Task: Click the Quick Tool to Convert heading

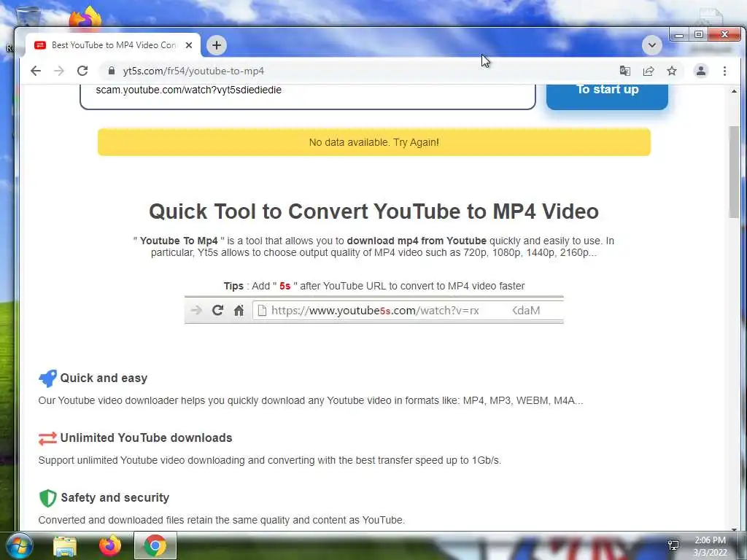Action: tap(374, 211)
